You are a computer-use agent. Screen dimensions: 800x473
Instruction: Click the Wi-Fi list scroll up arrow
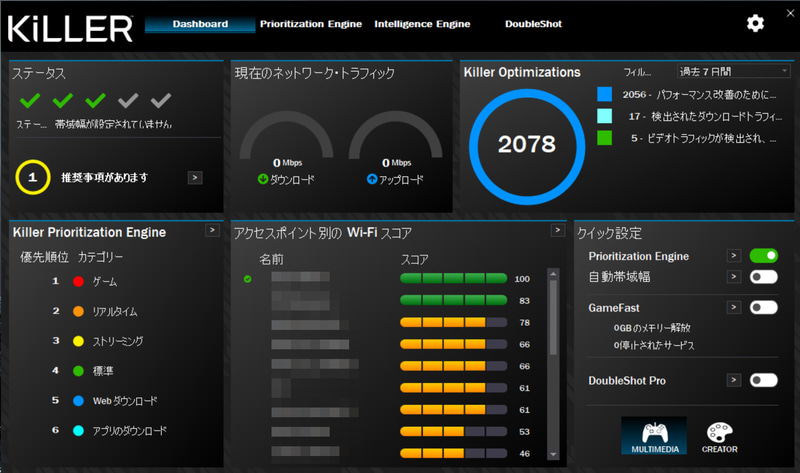(553, 274)
